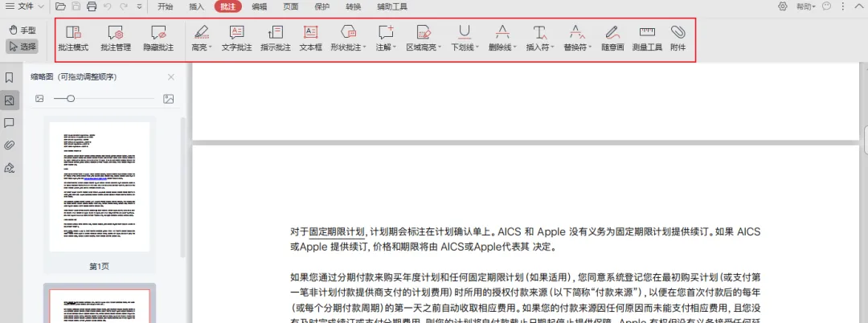Image resolution: width=868 pixels, height=323 pixels.
Task: Select the 随意画 freehand drawing tool
Action: [x=612, y=39]
